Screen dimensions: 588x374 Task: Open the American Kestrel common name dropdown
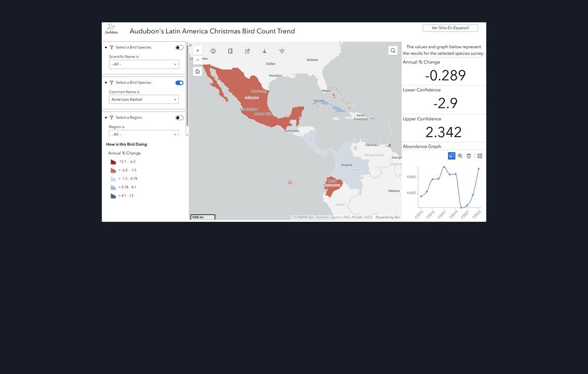144,99
